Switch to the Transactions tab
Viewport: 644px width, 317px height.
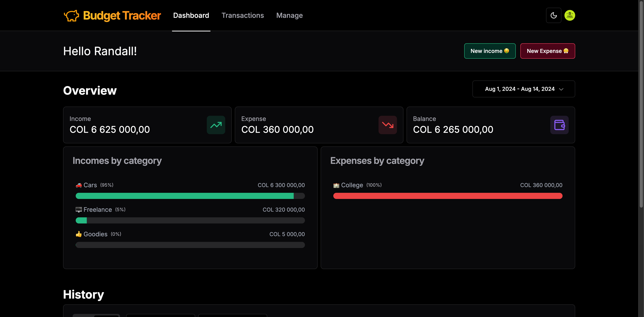(x=242, y=16)
